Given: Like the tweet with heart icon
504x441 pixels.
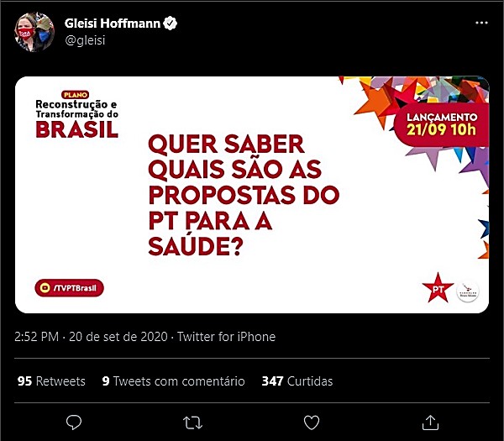Looking at the screenshot, I should click(312, 423).
